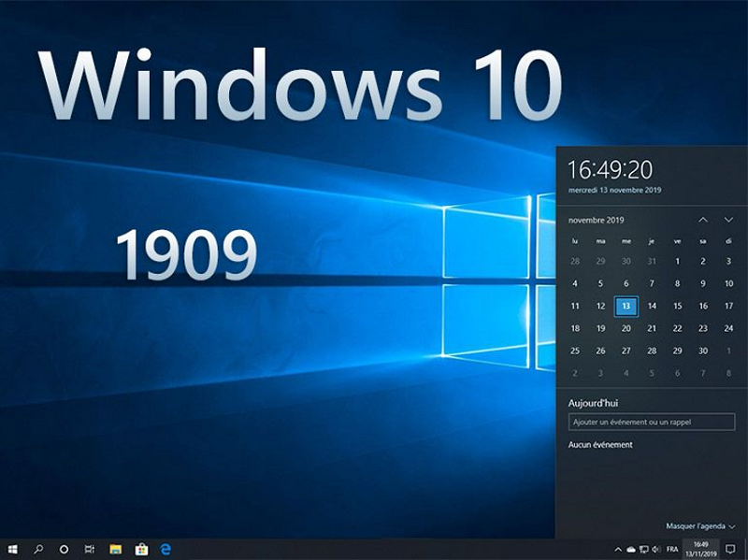The width and height of the screenshot is (748, 560).
Task: Open Task View on the taskbar
Action: (x=90, y=549)
